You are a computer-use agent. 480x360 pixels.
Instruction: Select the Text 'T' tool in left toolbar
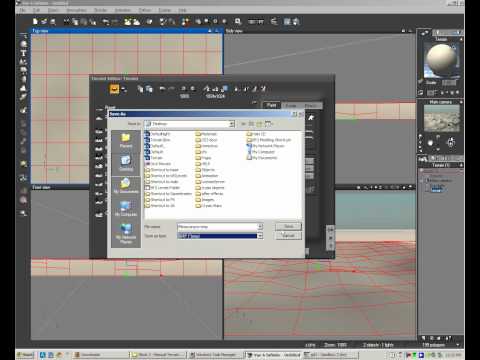(x=23, y=53)
